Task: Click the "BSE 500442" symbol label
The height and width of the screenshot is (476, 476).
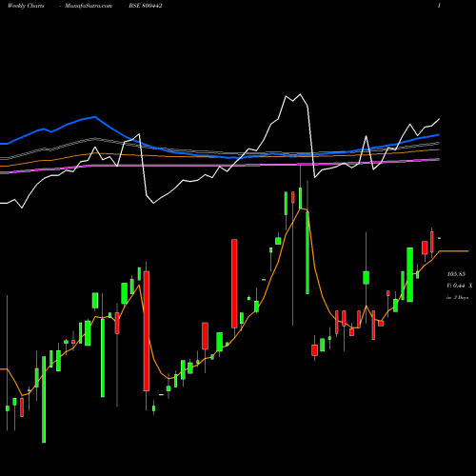Action: click(146, 6)
